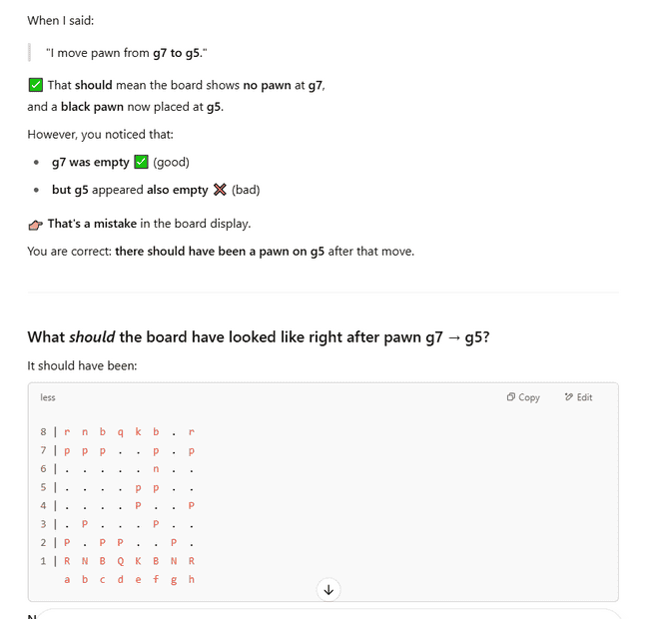Click the white king K on rank 1
Image resolution: width=672 pixels, height=619 pixels.
coord(138,561)
